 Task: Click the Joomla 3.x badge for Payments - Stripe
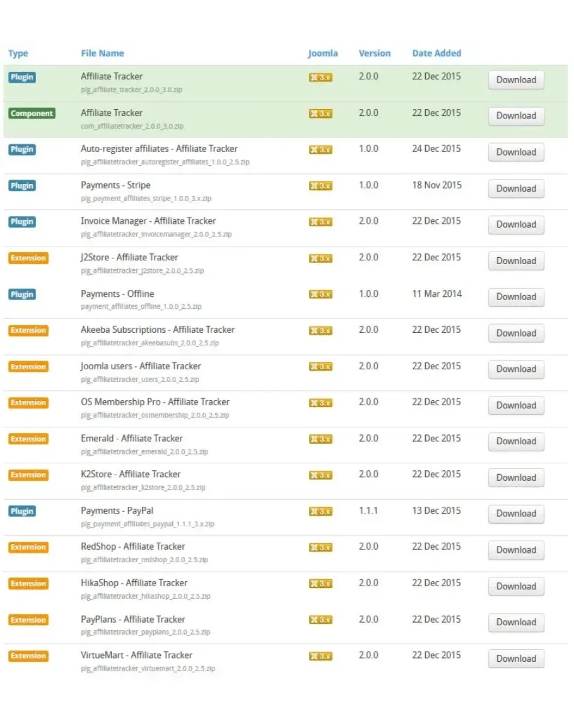click(320, 186)
